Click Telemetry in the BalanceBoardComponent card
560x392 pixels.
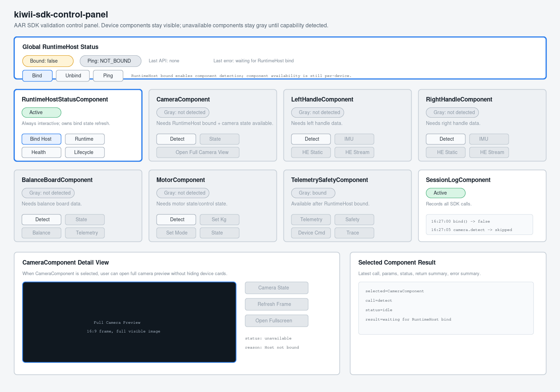tap(85, 233)
